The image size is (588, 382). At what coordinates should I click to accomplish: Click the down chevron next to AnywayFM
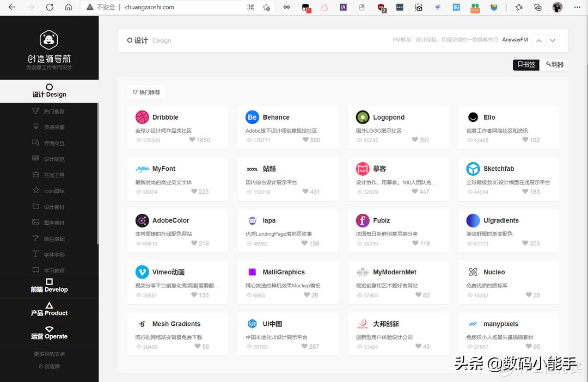(x=553, y=40)
